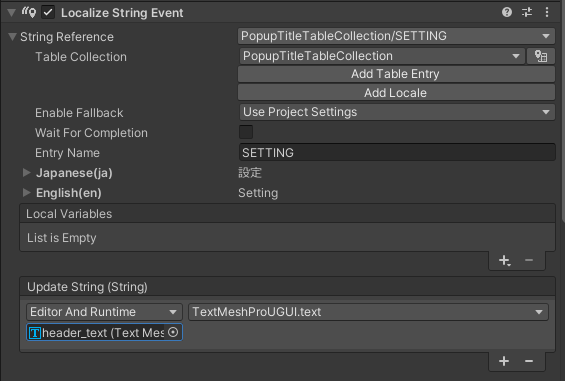Image resolution: width=565 pixels, height=381 pixels.
Task: Open the component help reference icon
Action: 507,13
